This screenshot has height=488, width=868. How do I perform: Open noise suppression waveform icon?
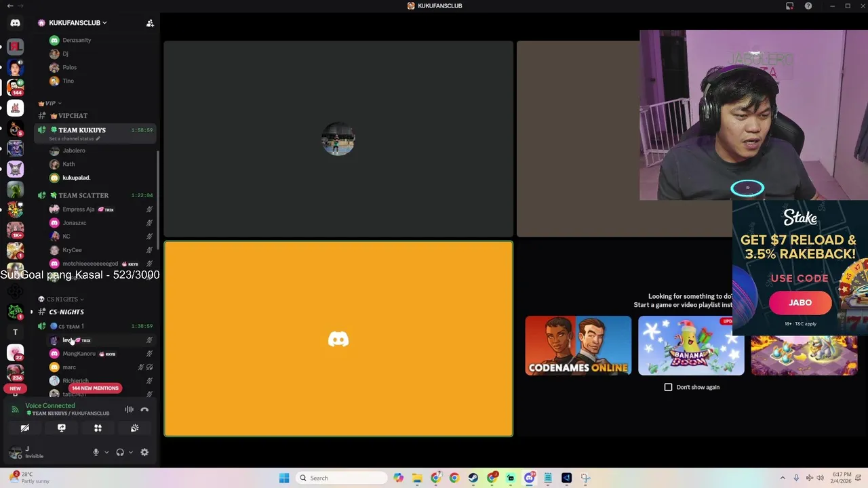click(129, 409)
